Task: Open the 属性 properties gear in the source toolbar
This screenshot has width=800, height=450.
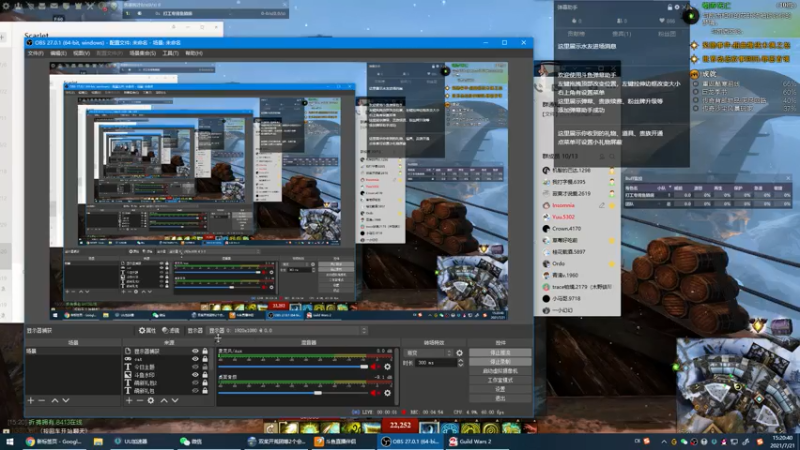Action: pyautogui.click(x=147, y=331)
